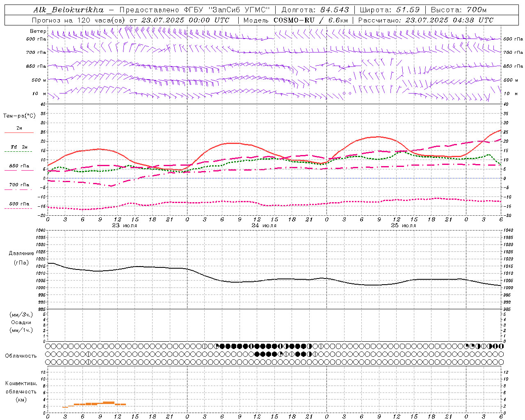Click the "Осадки" precipitation label

point(21,322)
